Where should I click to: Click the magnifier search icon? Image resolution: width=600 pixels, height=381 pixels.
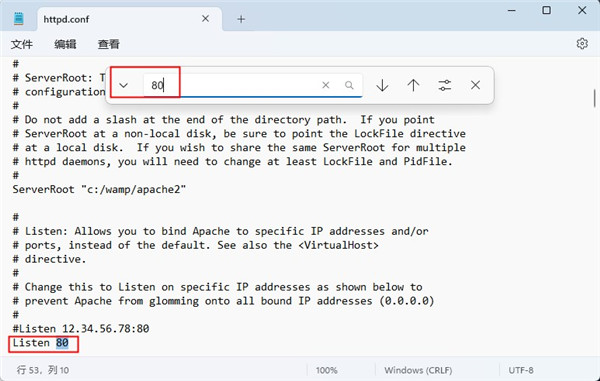[x=349, y=85]
